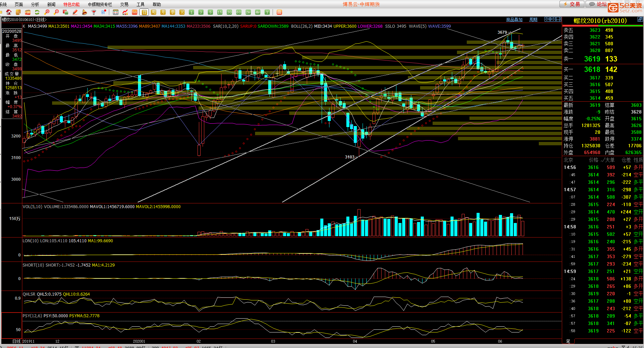
Task: Open the overlapping windows icon
Action: point(66,12)
